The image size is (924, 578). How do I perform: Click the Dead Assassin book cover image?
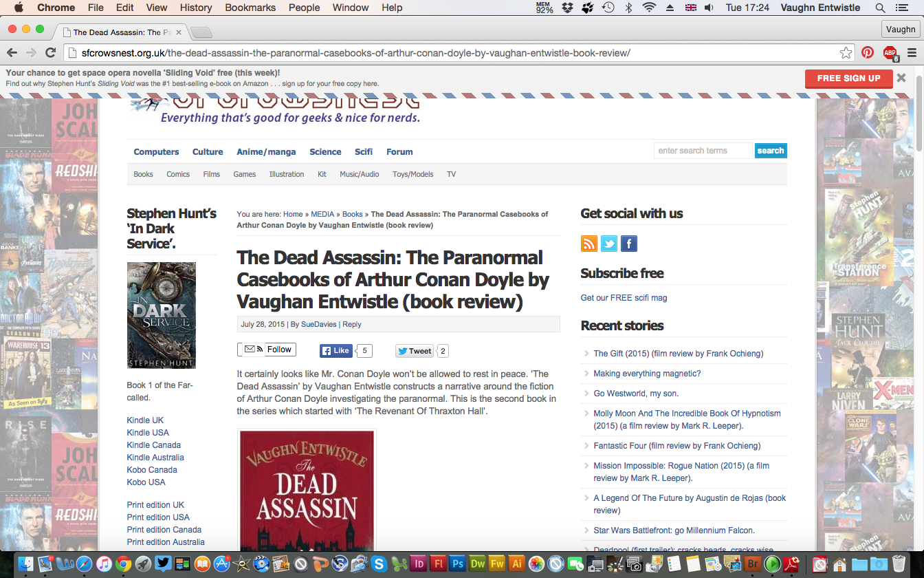coord(307,490)
